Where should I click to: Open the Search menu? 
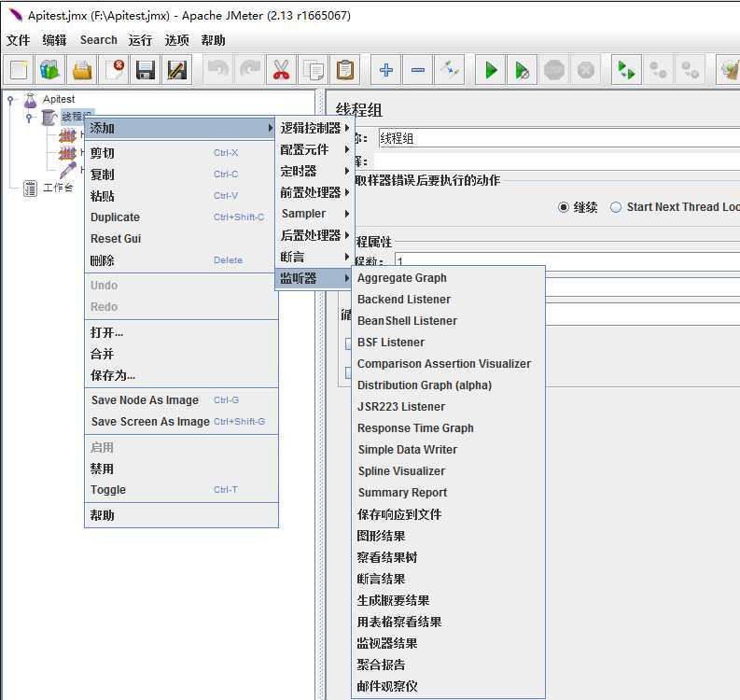pyautogui.click(x=98, y=40)
